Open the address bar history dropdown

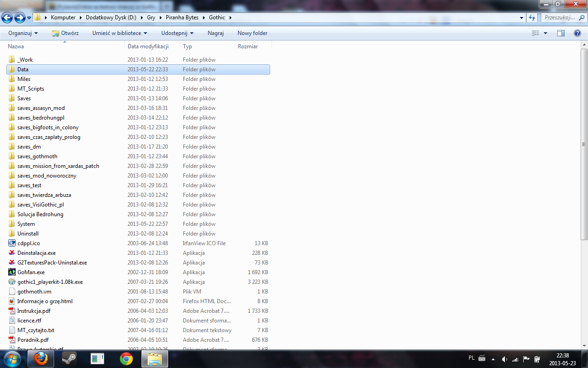click(x=521, y=17)
